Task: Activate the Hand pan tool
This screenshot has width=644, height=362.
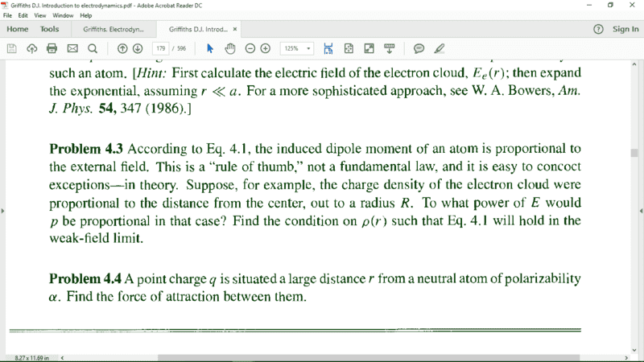Action: coord(230,48)
